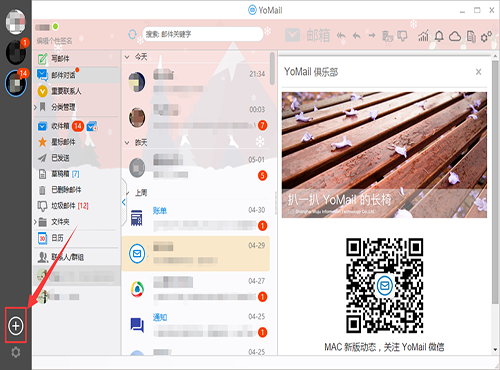Collapse the 昨天 mail group
Screen dimensions: 500x370
(127, 143)
